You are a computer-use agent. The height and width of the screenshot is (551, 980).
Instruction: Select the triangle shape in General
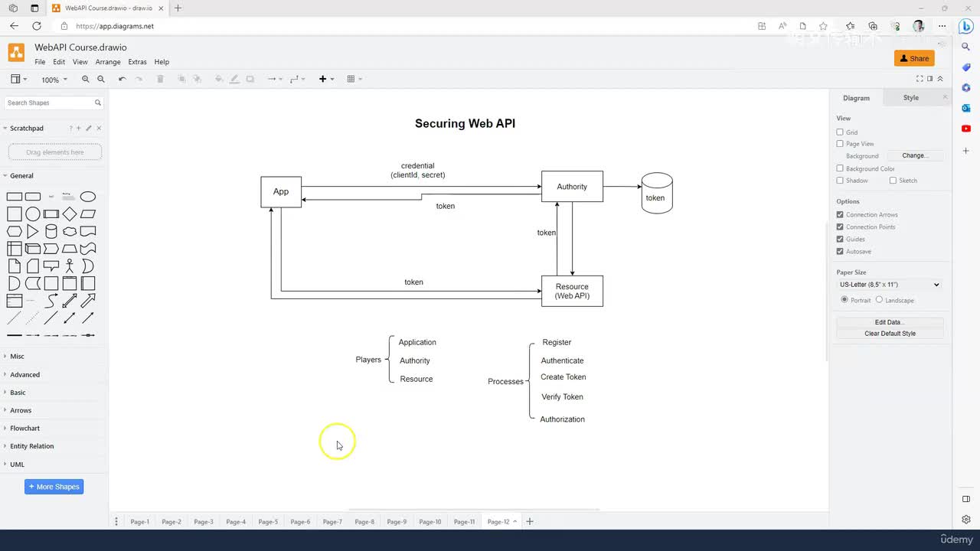tap(33, 231)
